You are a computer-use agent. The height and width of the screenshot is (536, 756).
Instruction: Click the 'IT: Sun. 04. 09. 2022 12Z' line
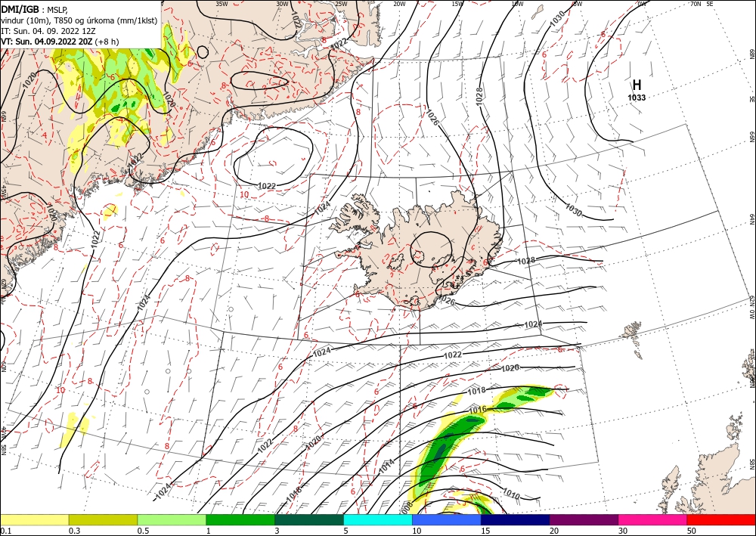pyautogui.click(x=48, y=31)
